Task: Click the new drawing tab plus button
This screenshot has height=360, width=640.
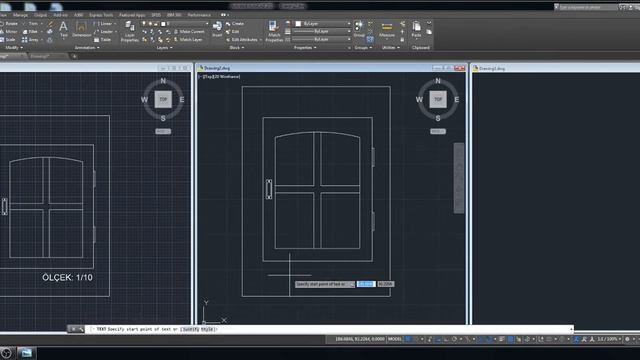Action: tap(74, 56)
